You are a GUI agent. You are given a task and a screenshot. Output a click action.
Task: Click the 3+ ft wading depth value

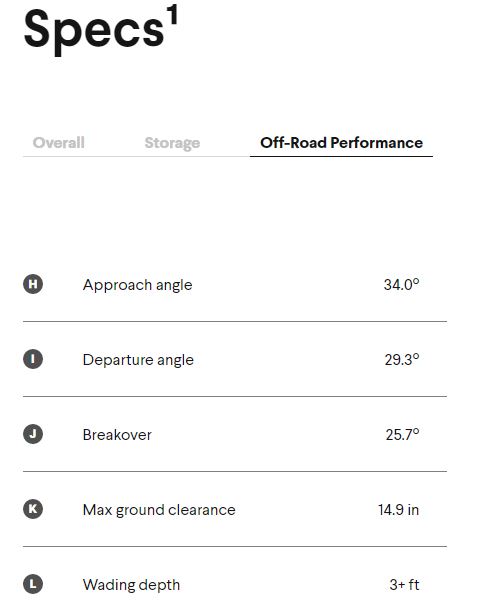point(404,585)
